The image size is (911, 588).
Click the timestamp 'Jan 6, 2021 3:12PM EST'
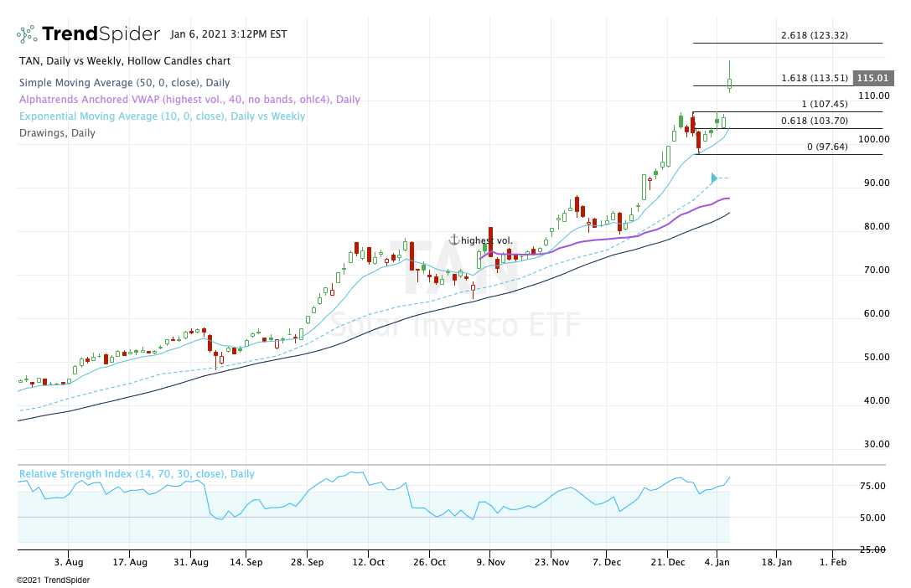(228, 34)
